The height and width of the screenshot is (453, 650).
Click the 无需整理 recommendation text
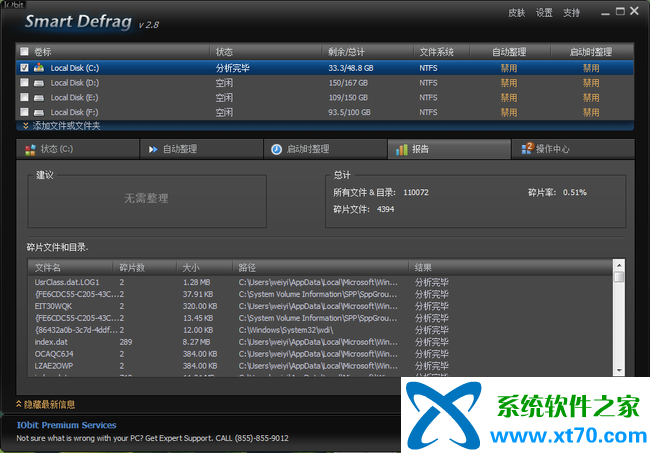(146, 198)
